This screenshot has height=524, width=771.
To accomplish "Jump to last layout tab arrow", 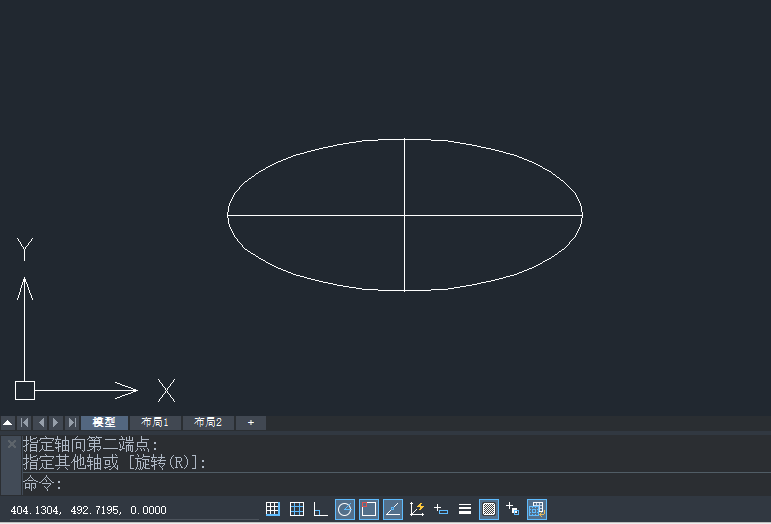I will (x=72, y=422).
